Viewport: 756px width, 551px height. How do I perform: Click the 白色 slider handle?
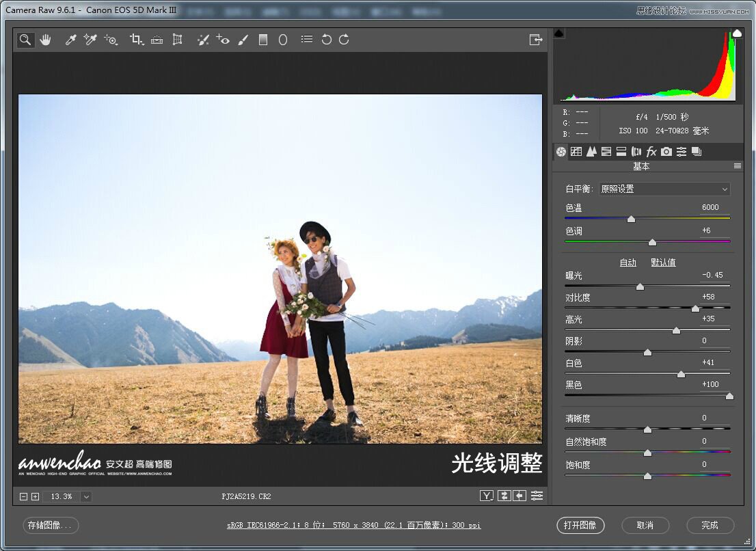(681, 374)
